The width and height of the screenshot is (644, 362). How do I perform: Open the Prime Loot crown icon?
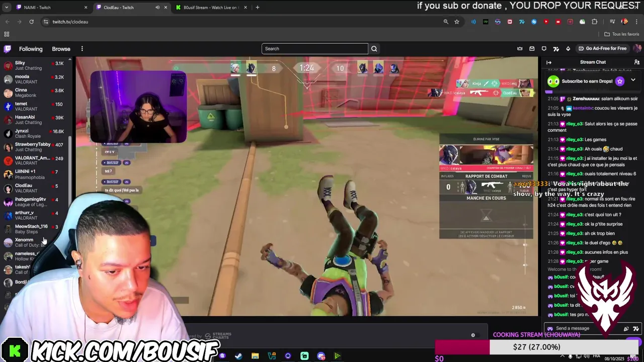pyautogui.click(x=520, y=49)
